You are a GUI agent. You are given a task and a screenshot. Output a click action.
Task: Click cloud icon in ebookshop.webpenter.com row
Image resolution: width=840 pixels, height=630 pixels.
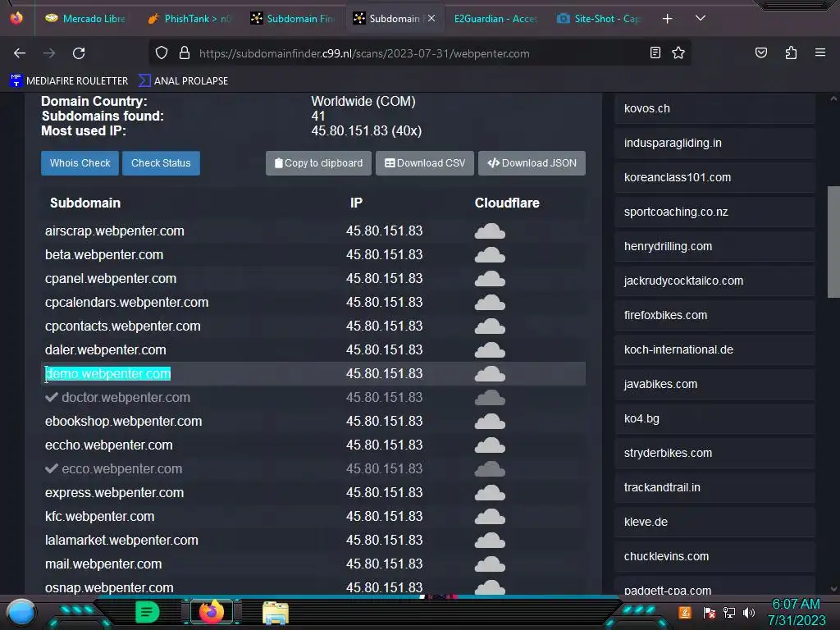click(490, 422)
